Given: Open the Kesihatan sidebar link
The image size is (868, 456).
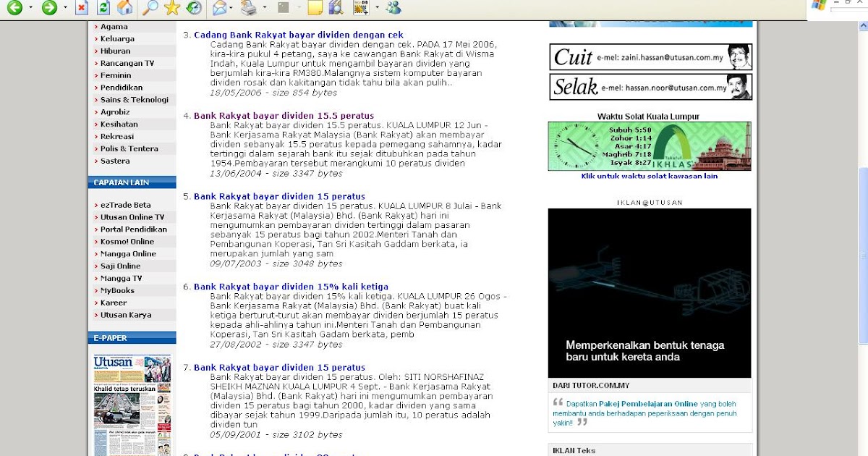Looking at the screenshot, I should click(119, 124).
